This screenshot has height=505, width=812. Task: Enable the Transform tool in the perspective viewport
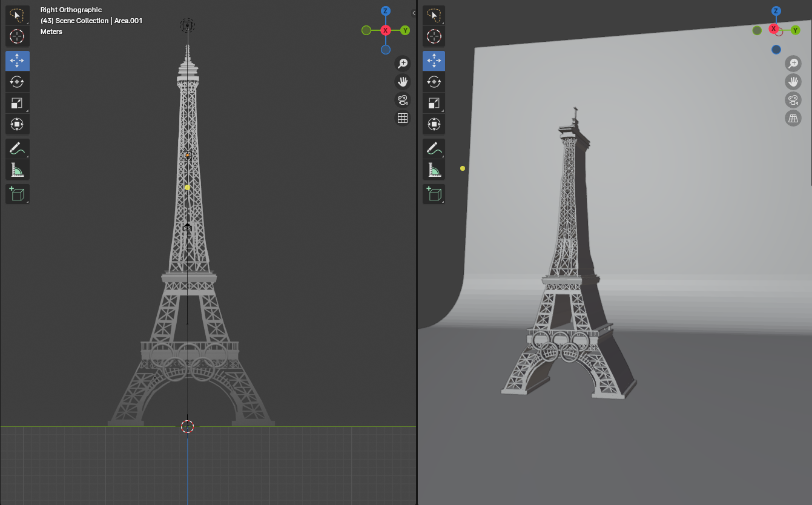pyautogui.click(x=434, y=124)
